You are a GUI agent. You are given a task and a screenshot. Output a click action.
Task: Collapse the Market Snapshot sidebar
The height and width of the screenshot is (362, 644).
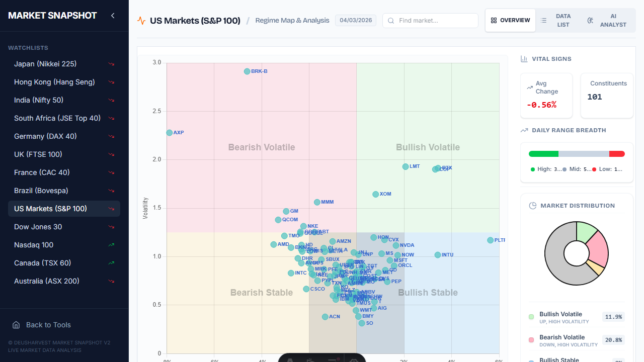[113, 16]
